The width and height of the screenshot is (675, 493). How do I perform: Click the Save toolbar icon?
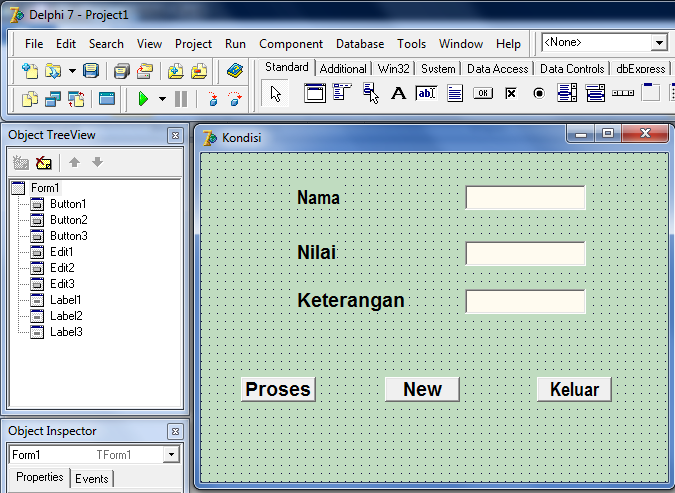[x=91, y=71]
